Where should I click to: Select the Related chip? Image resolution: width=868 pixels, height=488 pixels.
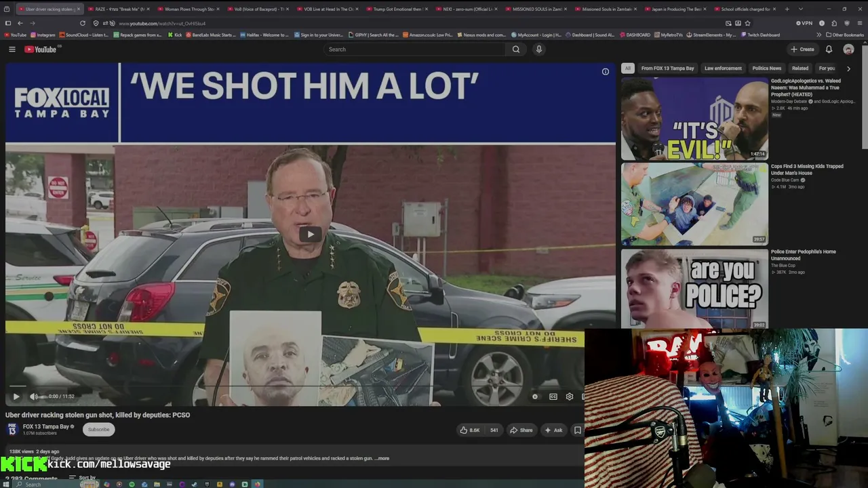(x=800, y=68)
